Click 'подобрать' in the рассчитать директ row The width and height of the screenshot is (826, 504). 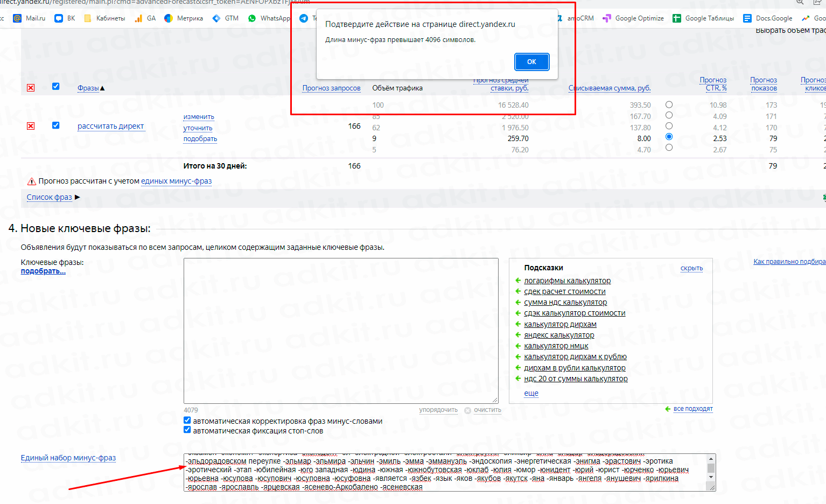pyautogui.click(x=200, y=139)
